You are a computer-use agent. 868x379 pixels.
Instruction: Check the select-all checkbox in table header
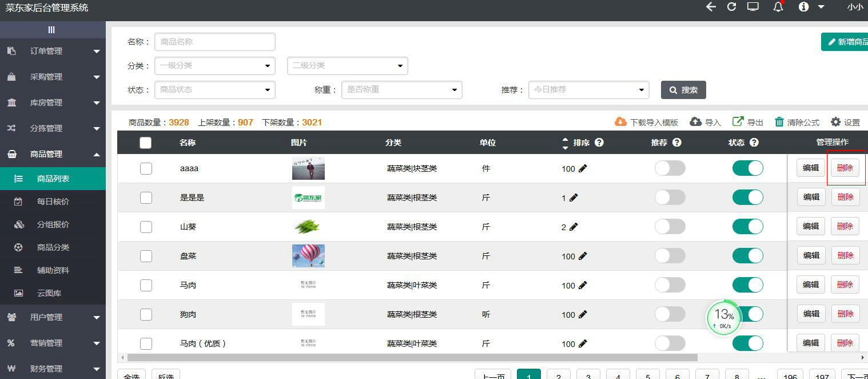(145, 143)
